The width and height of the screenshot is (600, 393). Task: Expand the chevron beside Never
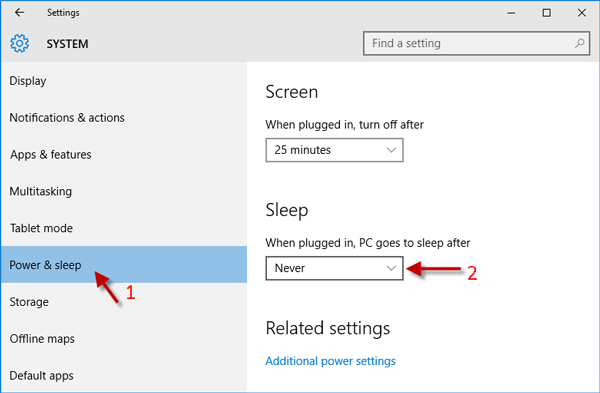(391, 268)
